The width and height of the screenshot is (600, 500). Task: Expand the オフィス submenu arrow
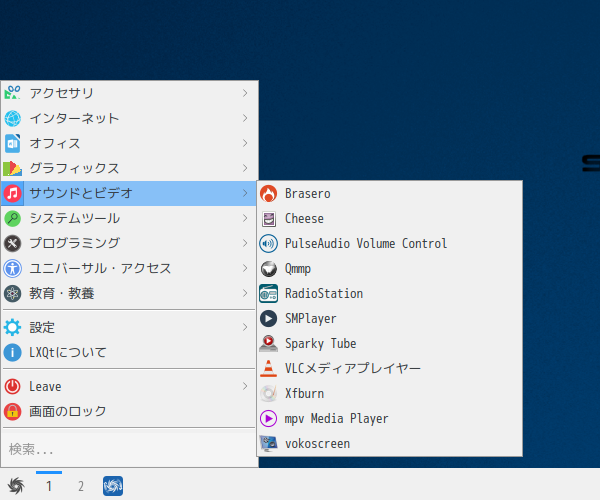[x=245, y=143]
